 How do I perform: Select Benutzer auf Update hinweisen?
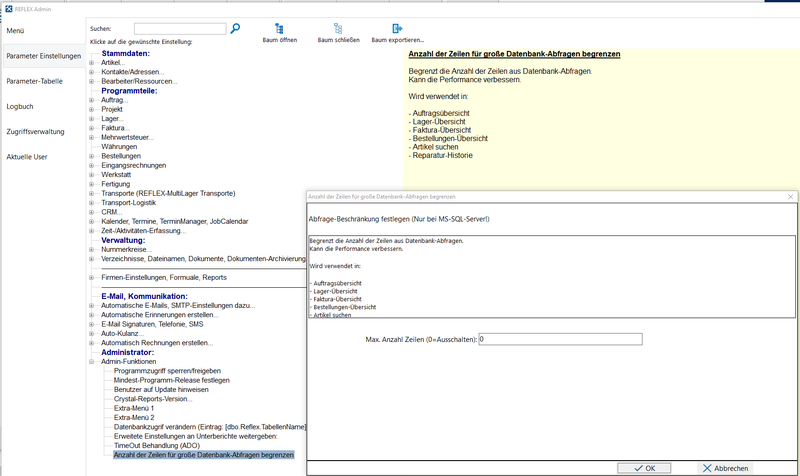(161, 389)
